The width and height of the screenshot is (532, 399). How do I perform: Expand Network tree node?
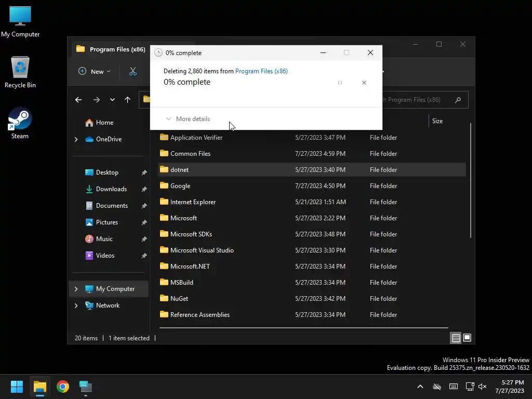tap(76, 305)
